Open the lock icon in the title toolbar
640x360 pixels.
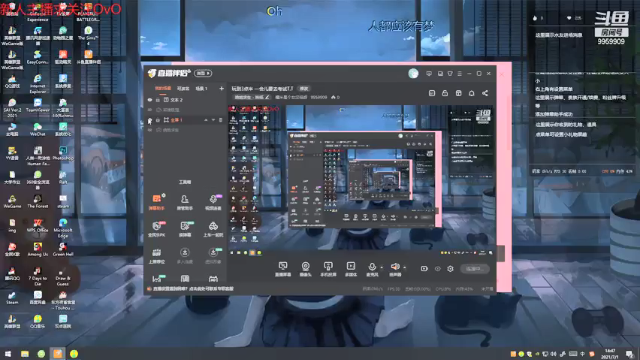coord(445,93)
